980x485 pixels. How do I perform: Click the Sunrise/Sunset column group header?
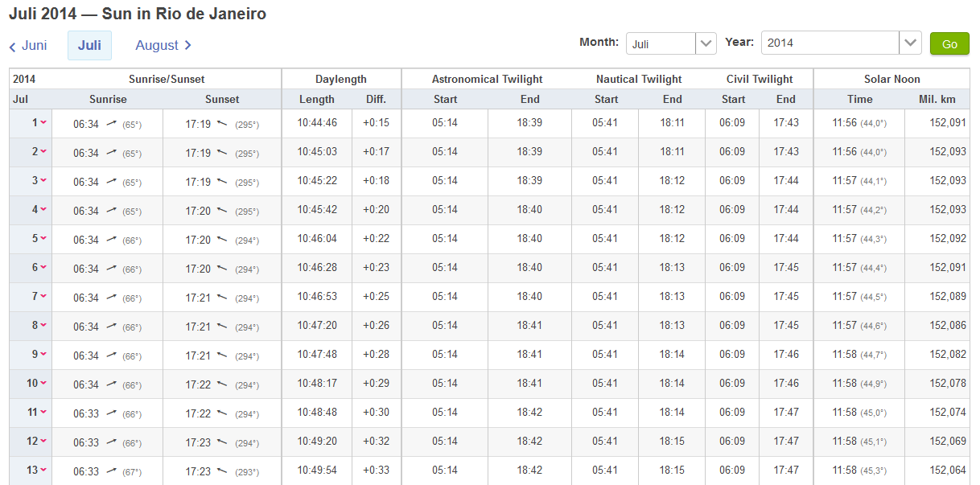tap(167, 80)
